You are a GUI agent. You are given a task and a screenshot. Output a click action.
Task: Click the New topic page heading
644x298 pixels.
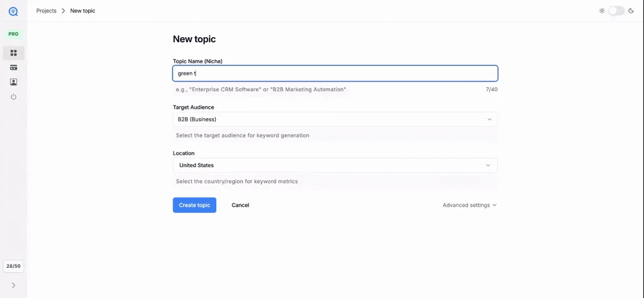point(194,40)
